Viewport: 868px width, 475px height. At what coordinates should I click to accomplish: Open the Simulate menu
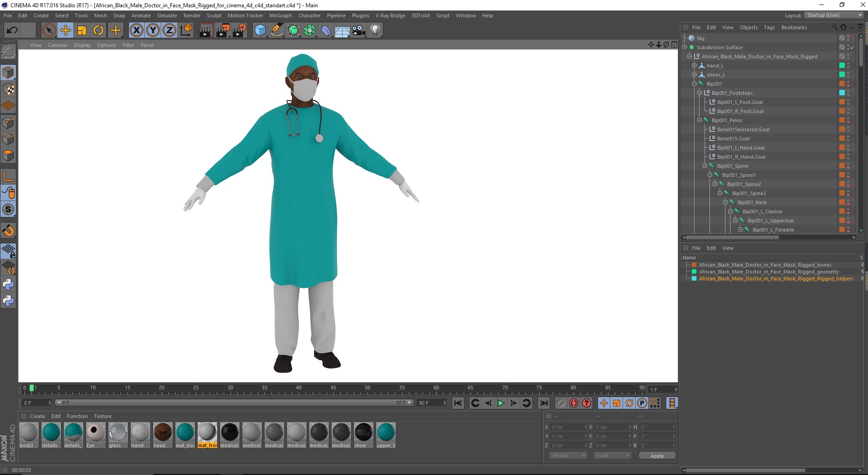[167, 15]
